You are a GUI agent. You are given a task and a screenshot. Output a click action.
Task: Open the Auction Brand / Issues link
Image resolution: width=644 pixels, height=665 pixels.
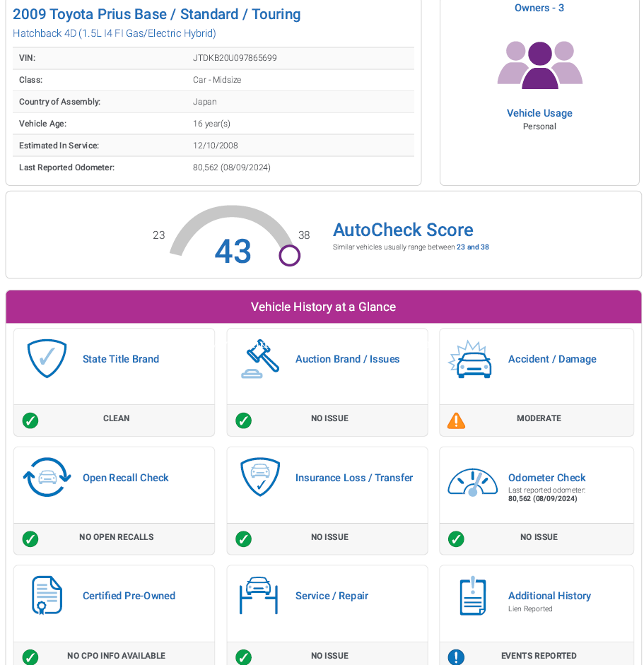tap(348, 359)
